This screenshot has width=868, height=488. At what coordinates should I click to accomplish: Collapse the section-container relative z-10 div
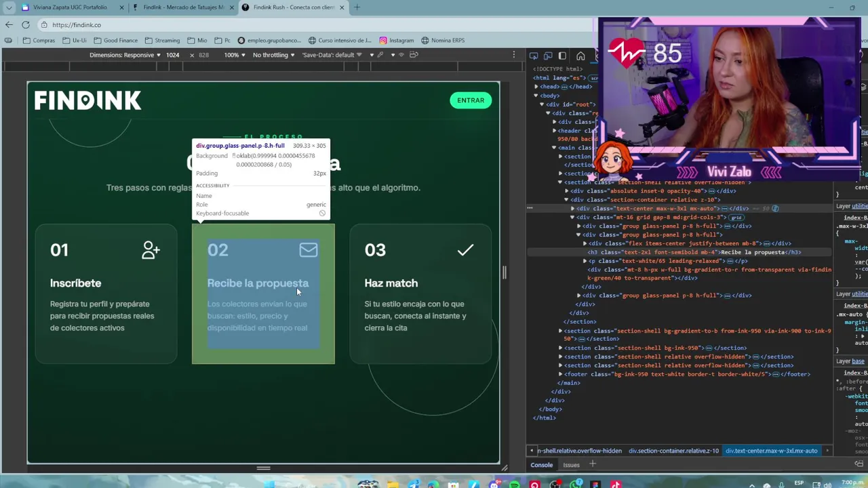click(567, 200)
